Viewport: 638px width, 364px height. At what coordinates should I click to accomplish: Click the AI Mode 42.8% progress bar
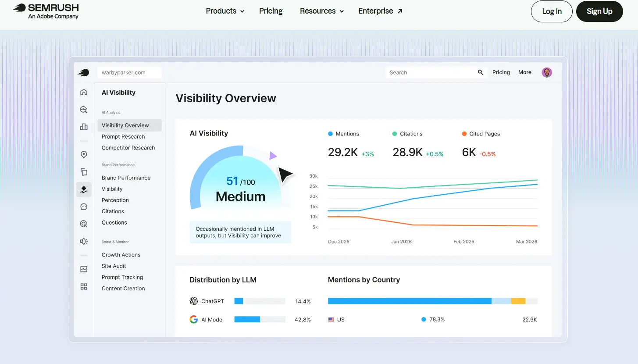click(x=260, y=320)
